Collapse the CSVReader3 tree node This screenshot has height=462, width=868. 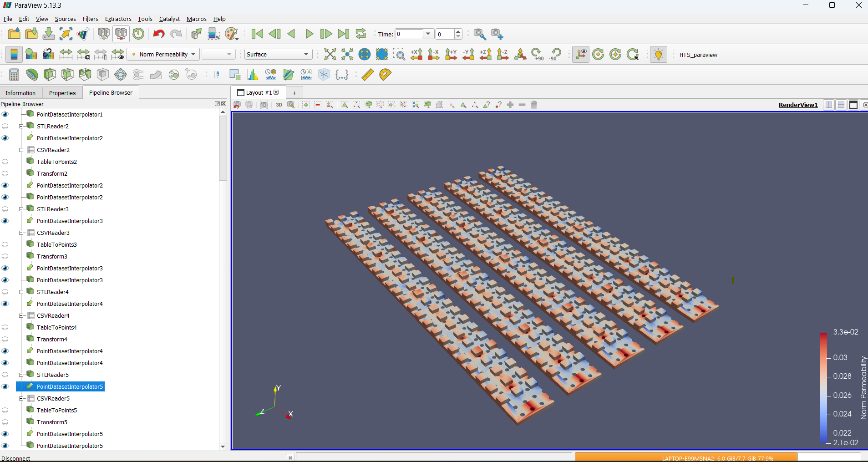[x=21, y=233]
